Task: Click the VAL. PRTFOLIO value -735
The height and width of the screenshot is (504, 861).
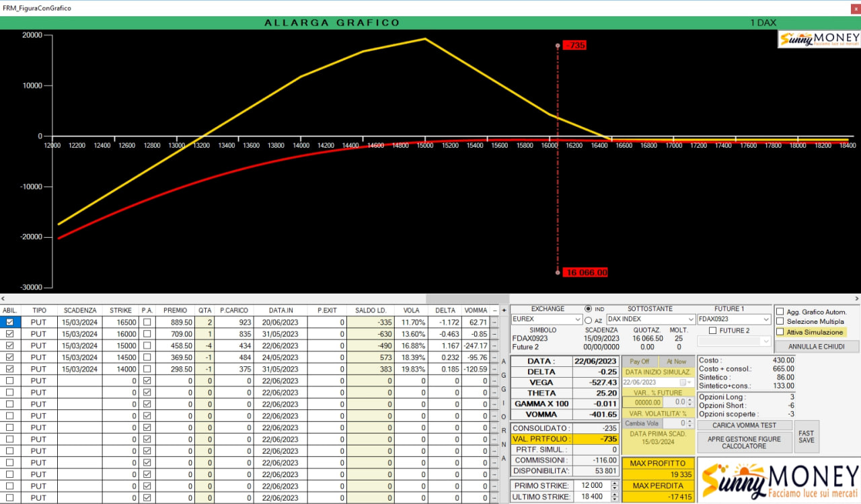Action: (x=595, y=439)
